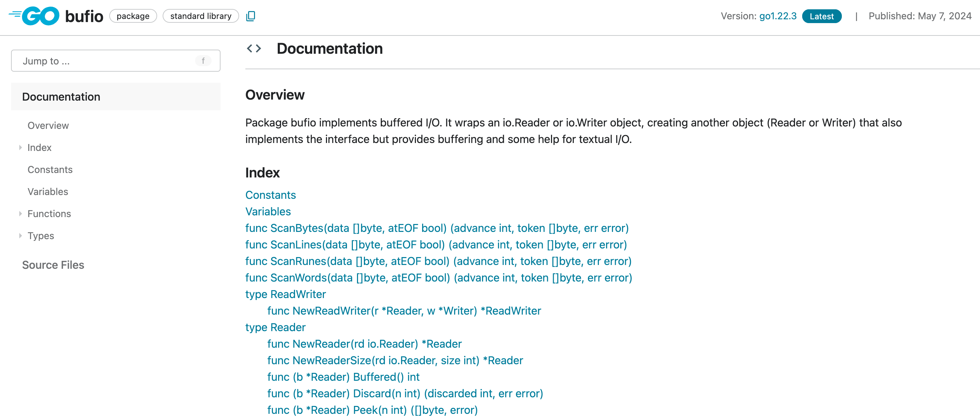Expand the Functions section arrow
Viewport: 980px width, 419px height.
[x=21, y=214]
